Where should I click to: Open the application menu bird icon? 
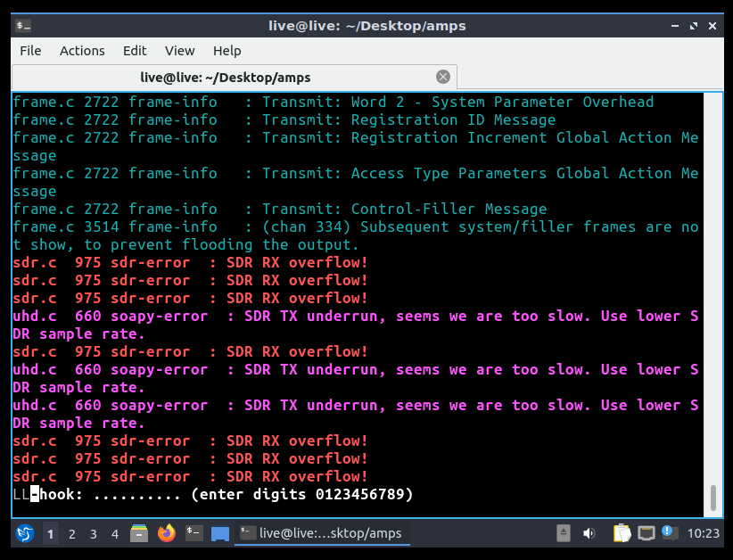point(25,533)
